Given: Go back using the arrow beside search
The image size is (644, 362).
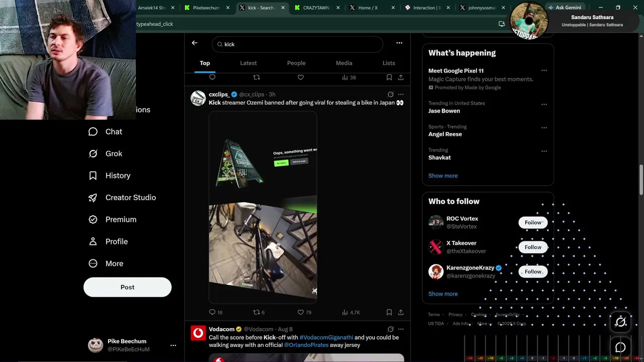Looking at the screenshot, I should point(195,43).
